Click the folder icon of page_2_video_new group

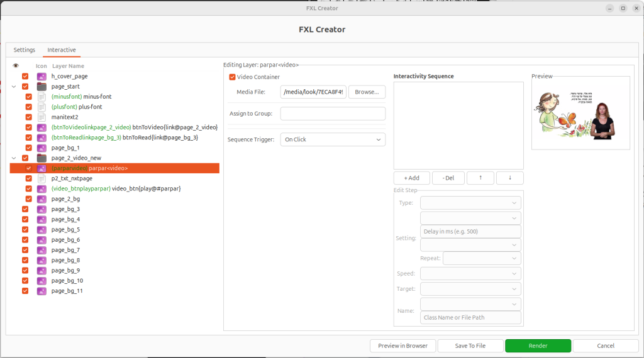pos(42,158)
